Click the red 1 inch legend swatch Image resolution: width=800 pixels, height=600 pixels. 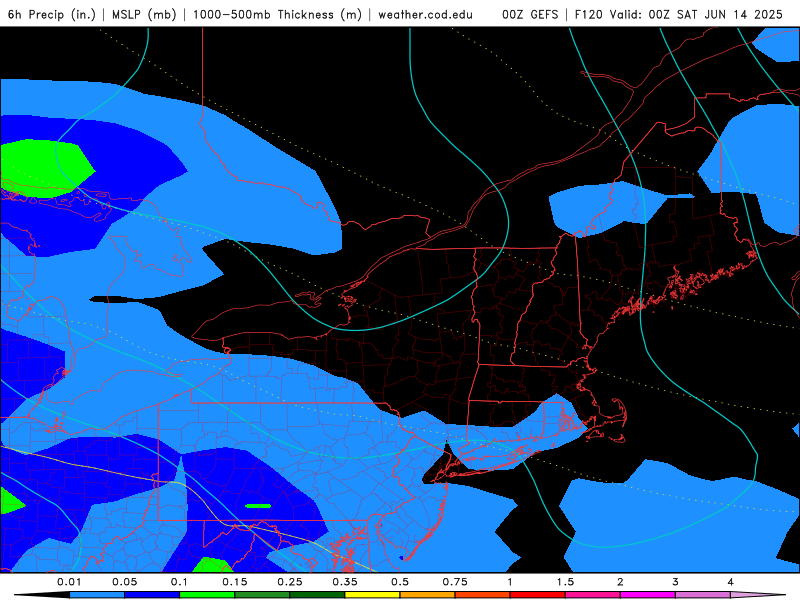pyautogui.click(x=538, y=595)
